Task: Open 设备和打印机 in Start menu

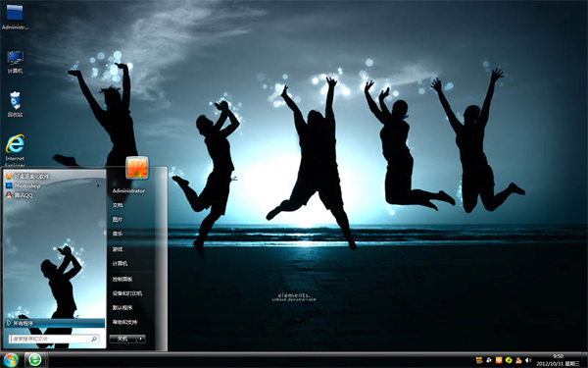Action: (x=127, y=293)
